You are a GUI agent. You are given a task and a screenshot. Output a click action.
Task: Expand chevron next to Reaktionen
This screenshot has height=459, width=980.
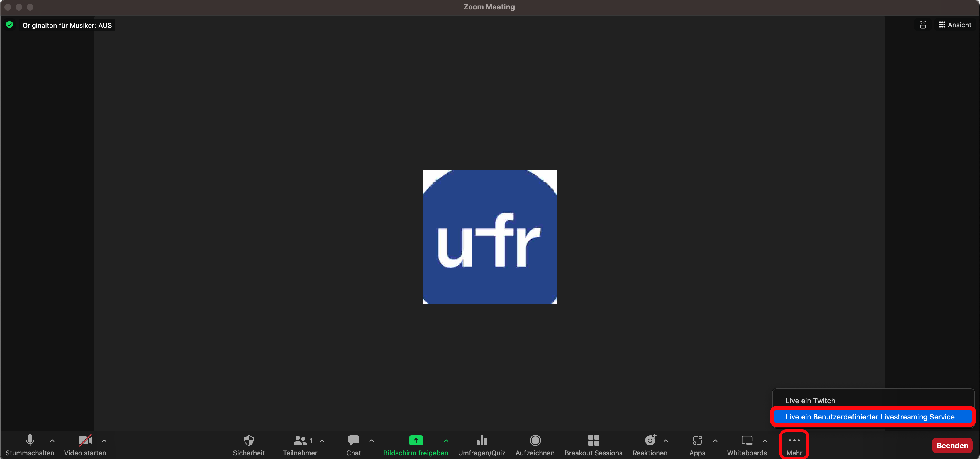[666, 441]
